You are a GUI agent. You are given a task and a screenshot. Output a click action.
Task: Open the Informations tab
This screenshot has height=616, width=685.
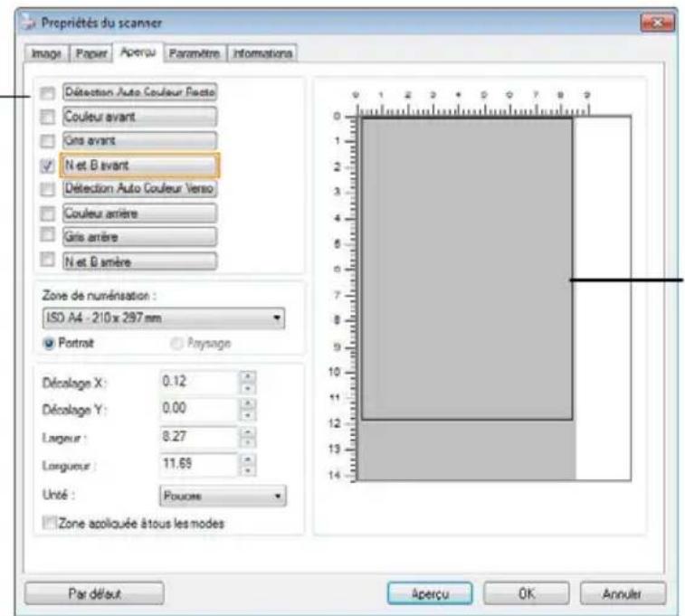click(x=262, y=53)
